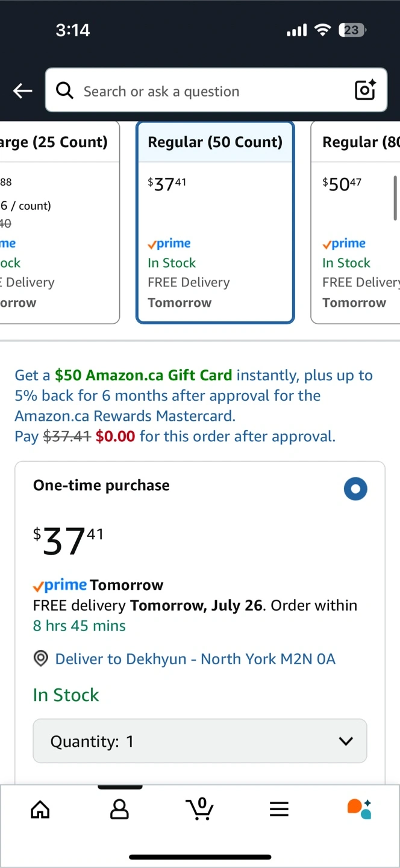The width and height of the screenshot is (400, 868).
Task: Select Regular 80 count size option
Action: click(355, 222)
